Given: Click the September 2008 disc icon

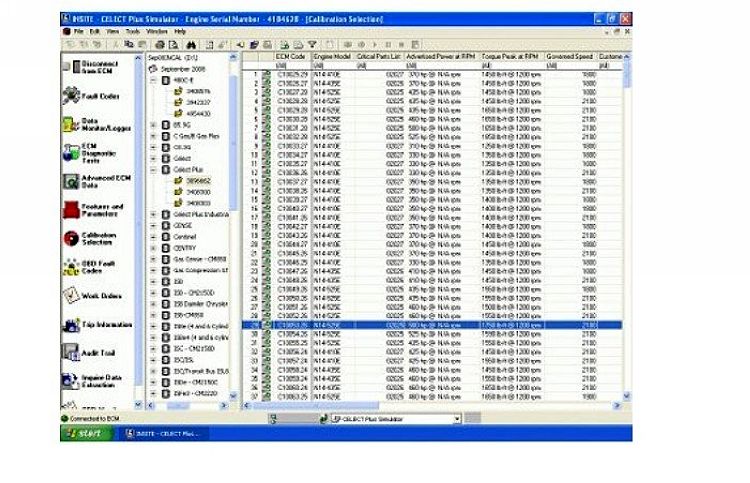Looking at the screenshot, I should click(153, 69).
